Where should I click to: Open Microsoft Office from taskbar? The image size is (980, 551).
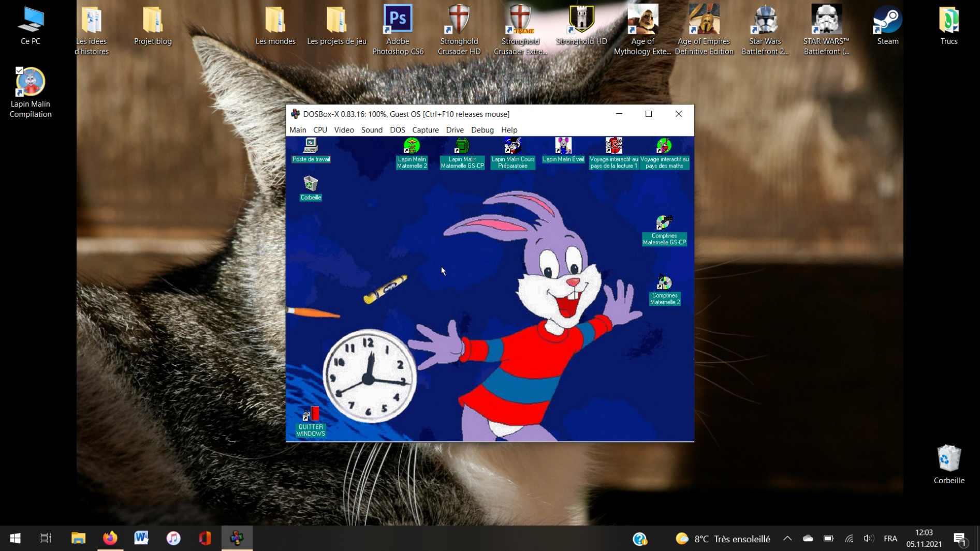point(205,539)
